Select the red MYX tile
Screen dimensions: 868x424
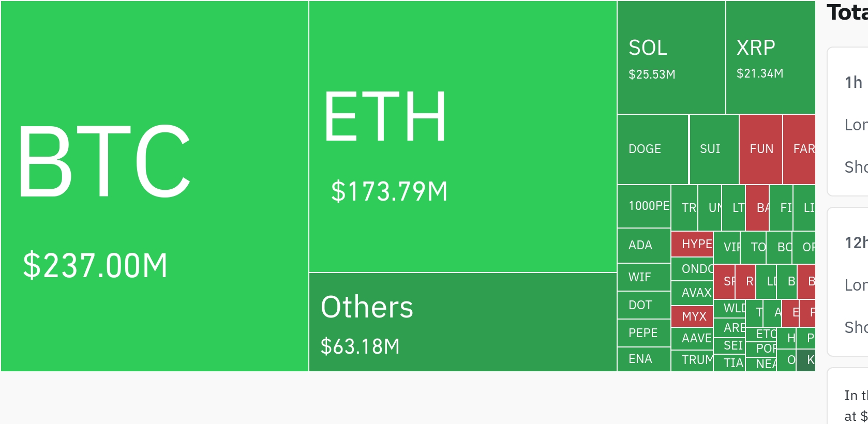(x=692, y=316)
